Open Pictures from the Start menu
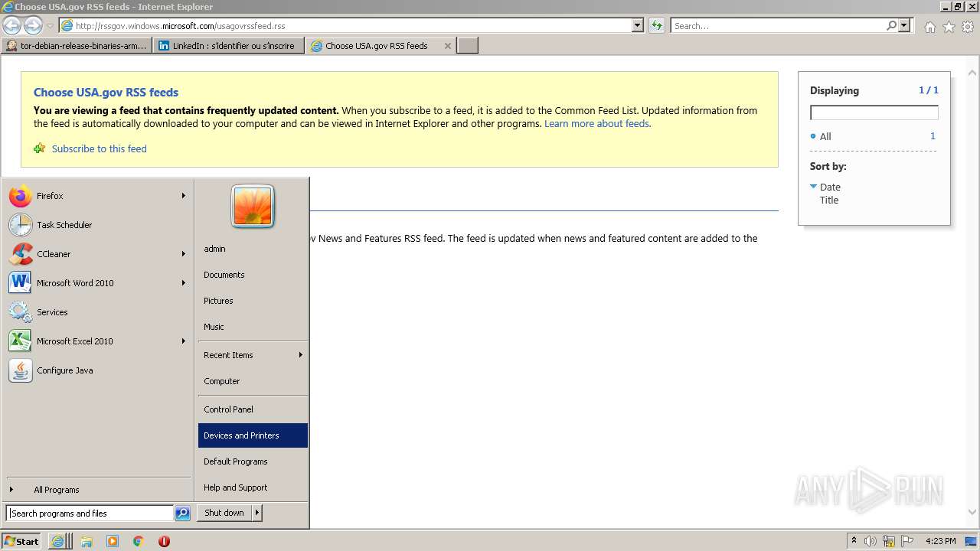 tap(253, 301)
